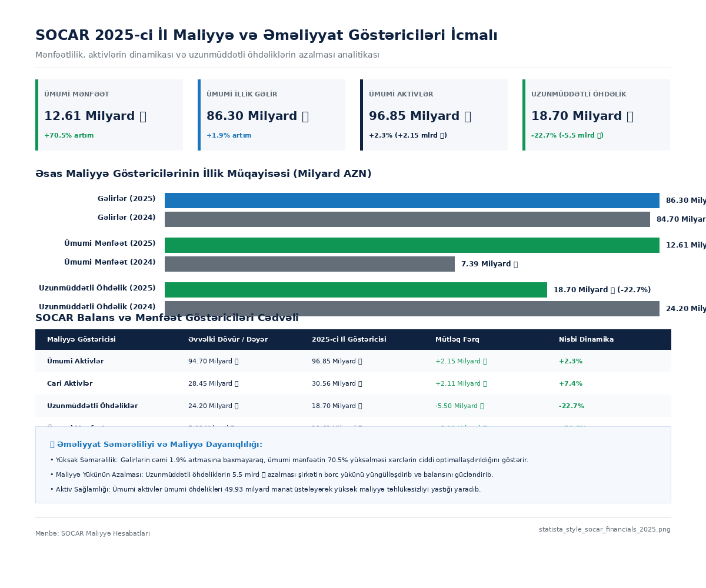Click the "+2.3% (+2.15 mlrd)" change note
Image resolution: width=706 pixels, height=588 pixels.
point(408,136)
